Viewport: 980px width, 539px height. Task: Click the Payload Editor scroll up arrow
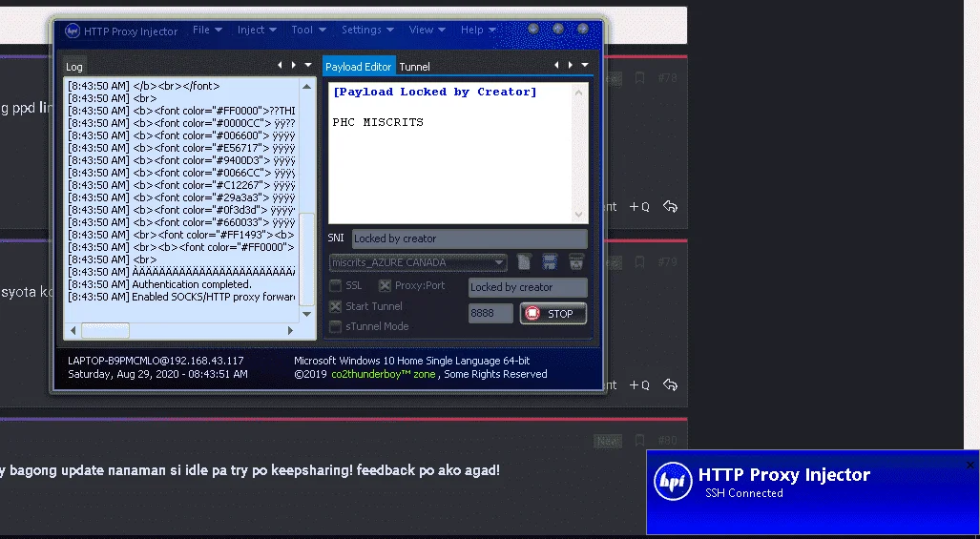(578, 93)
